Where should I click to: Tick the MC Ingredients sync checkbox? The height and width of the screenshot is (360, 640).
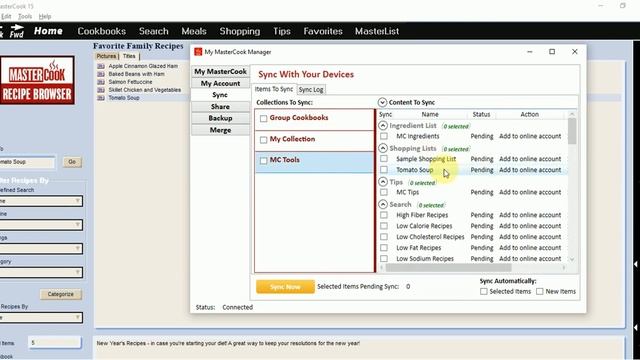[384, 136]
